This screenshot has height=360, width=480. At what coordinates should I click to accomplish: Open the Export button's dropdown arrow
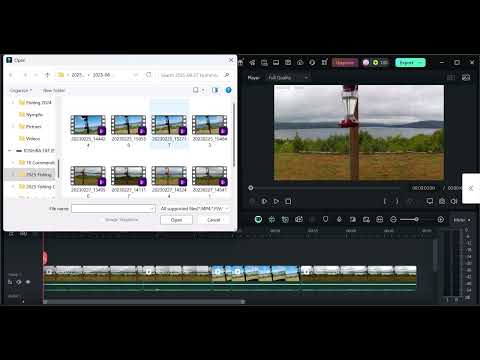[x=421, y=63]
